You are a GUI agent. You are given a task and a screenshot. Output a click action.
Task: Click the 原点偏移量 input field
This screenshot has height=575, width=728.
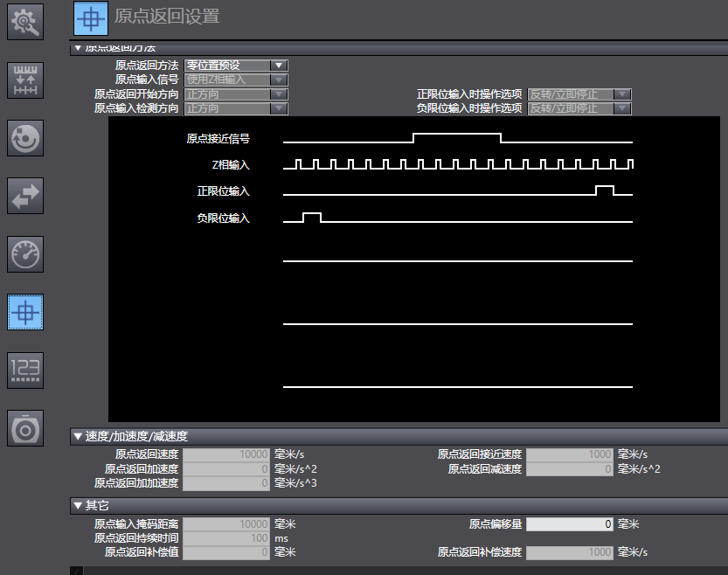point(570,524)
